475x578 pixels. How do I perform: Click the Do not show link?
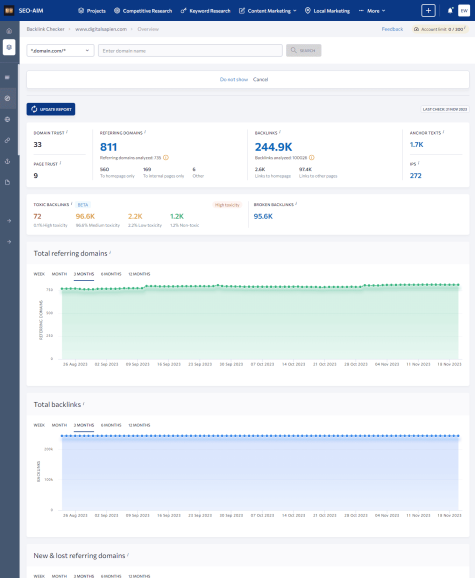[x=234, y=79]
